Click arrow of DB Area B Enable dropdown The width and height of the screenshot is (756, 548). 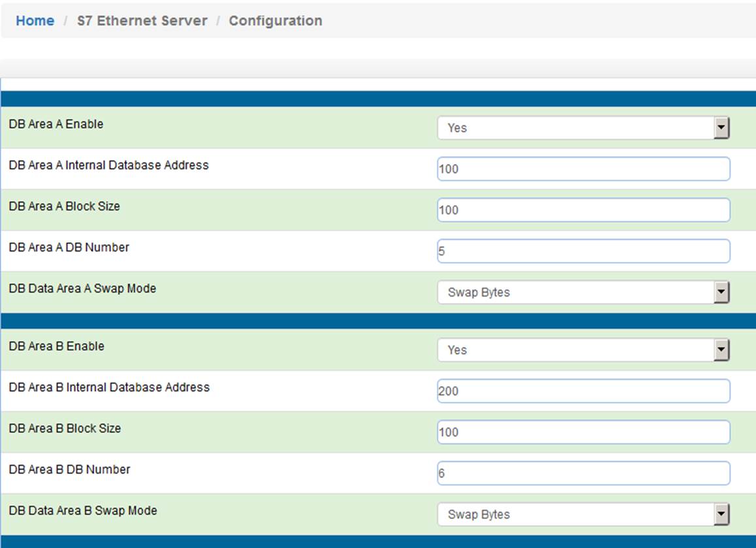[x=721, y=349]
